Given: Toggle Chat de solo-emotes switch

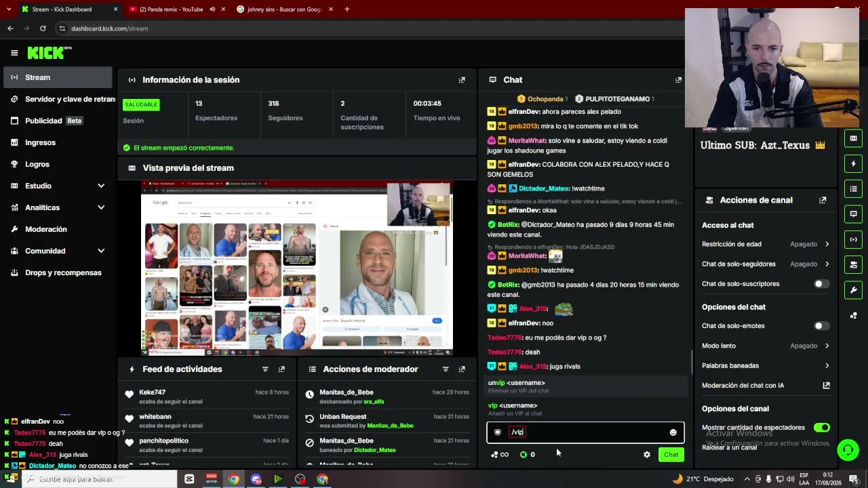Looking at the screenshot, I should (x=821, y=326).
